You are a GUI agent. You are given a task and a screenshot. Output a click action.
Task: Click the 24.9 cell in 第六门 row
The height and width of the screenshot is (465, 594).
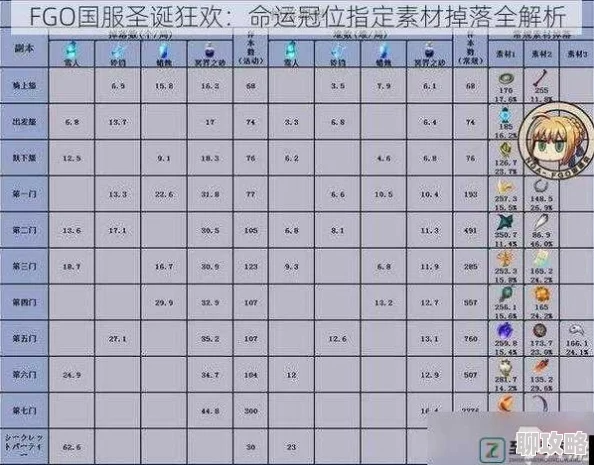pyautogui.click(x=71, y=375)
